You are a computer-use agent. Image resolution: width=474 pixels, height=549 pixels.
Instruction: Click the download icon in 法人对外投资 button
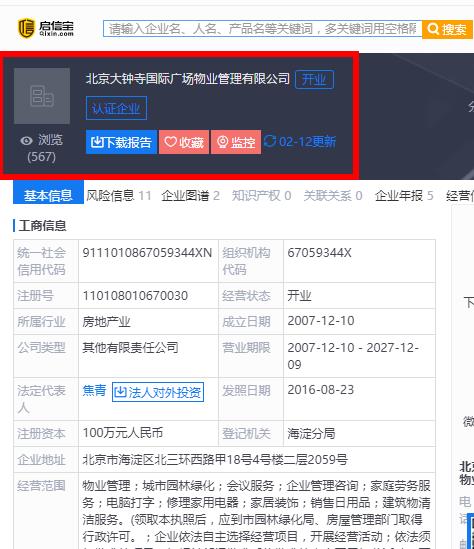click(x=120, y=391)
